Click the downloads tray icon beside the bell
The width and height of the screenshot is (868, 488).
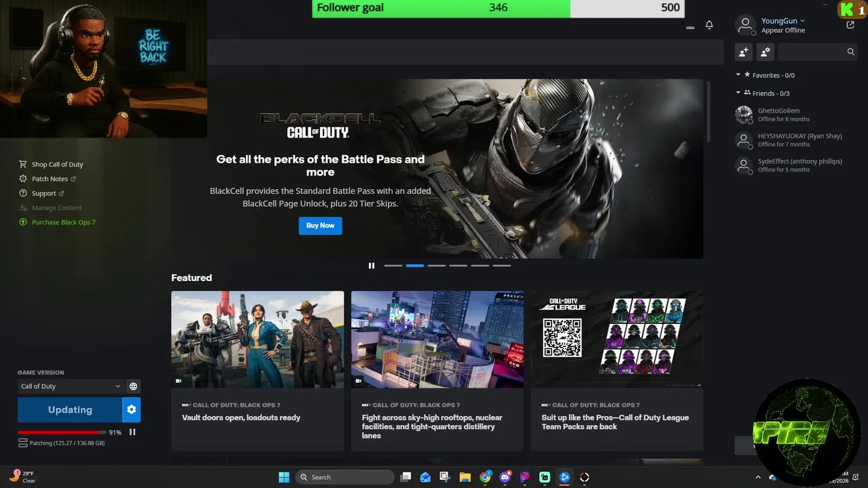pos(690,26)
